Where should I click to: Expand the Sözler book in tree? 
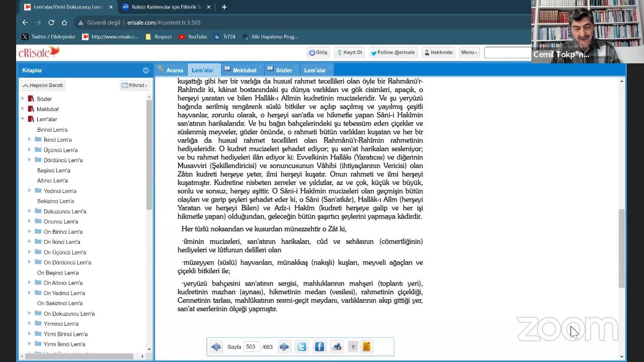[x=23, y=99]
